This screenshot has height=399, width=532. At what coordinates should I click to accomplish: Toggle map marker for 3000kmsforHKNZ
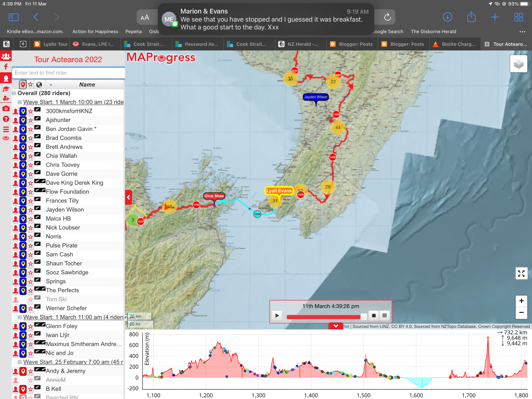pos(23,111)
